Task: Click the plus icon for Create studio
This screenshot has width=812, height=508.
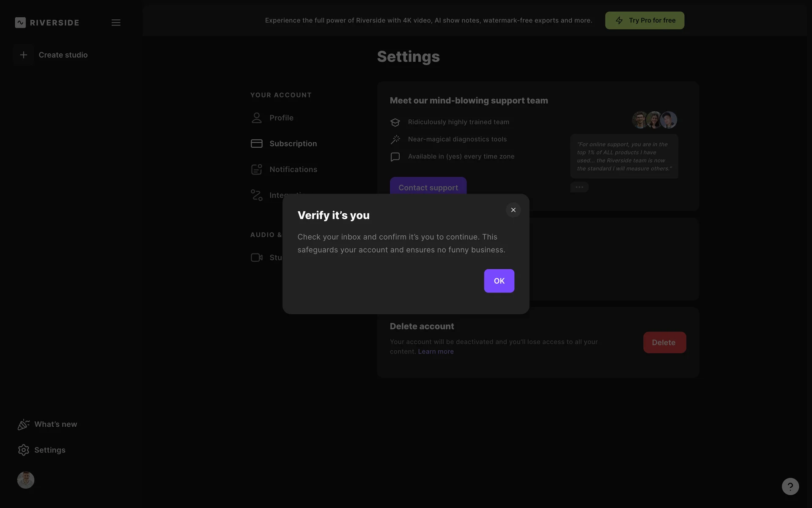Action: pyautogui.click(x=24, y=55)
